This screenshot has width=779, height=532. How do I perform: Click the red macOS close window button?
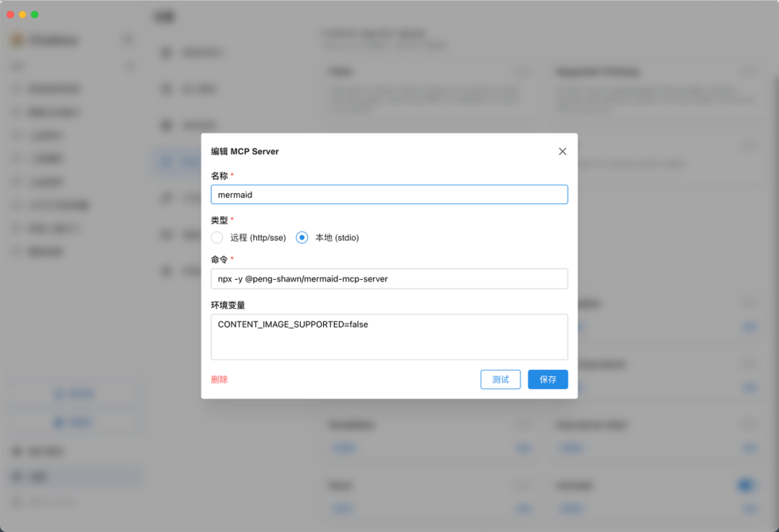point(10,14)
